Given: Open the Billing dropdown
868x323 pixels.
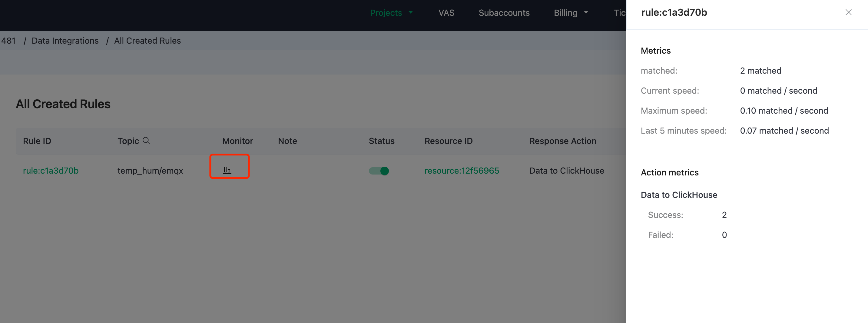Looking at the screenshot, I should pos(571,12).
